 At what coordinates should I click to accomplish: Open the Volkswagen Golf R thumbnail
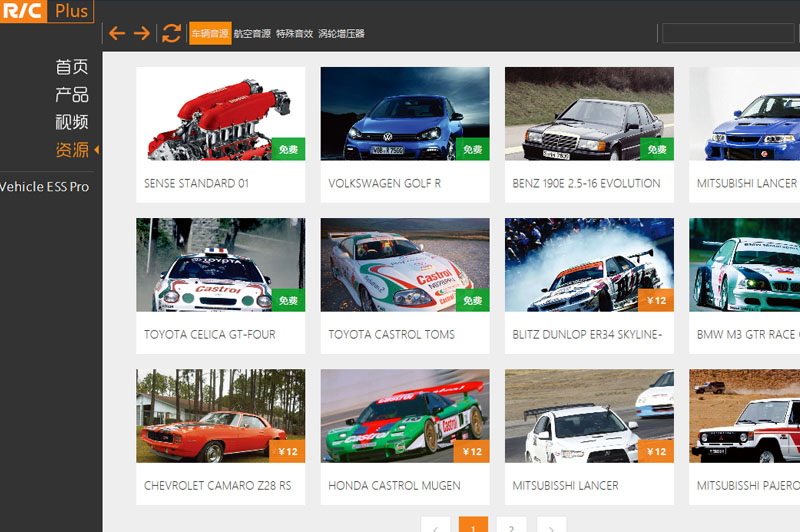[405, 114]
